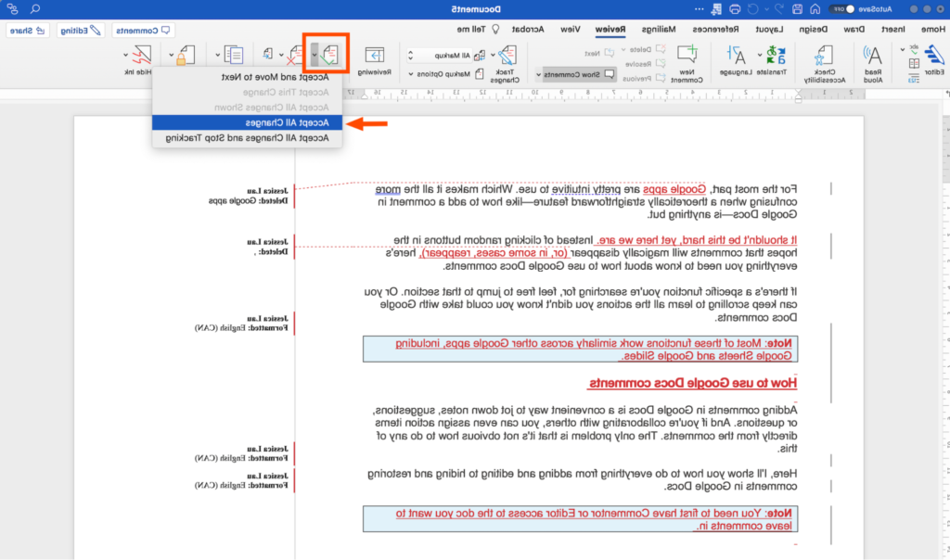
Task: Open the Accept dropdown arrow
Action: pos(314,56)
